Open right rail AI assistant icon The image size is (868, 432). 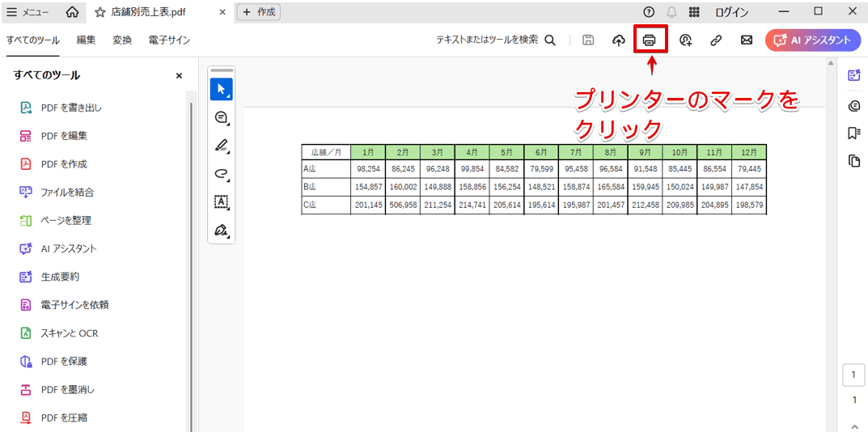coord(854,76)
